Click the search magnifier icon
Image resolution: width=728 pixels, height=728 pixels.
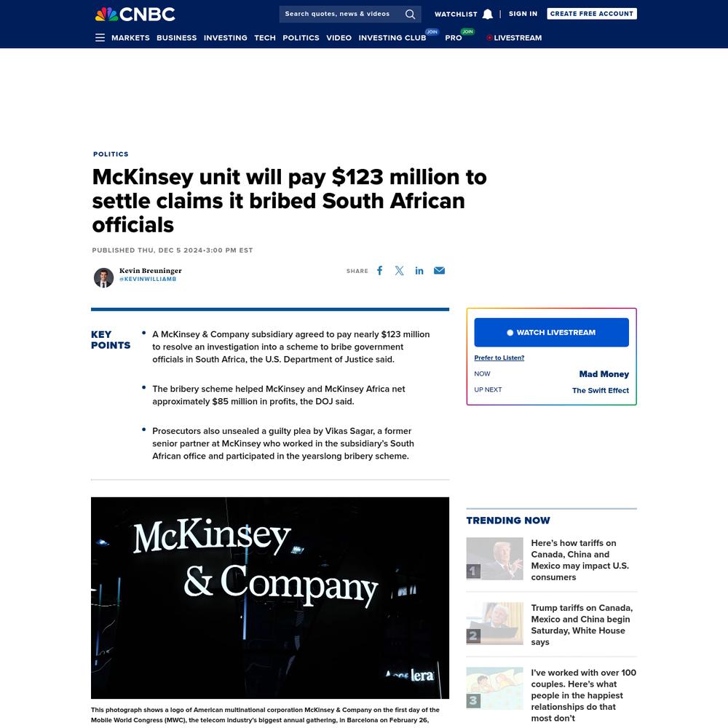tap(410, 14)
